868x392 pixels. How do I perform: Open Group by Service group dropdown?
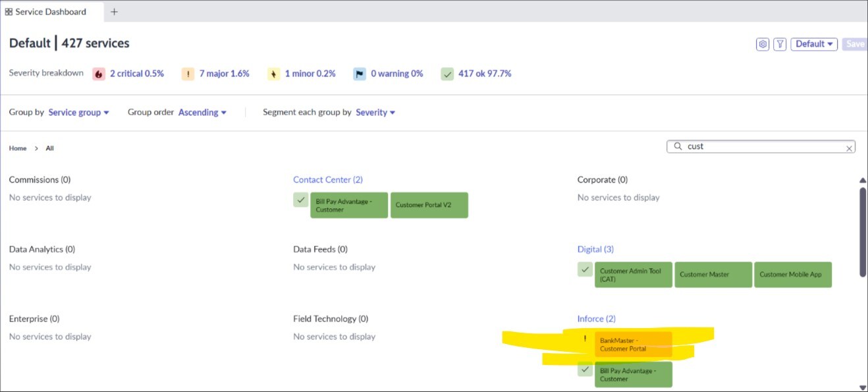78,113
